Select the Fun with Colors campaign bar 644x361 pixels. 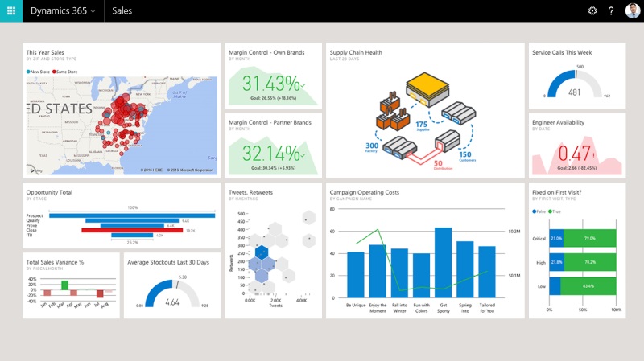[421, 276]
